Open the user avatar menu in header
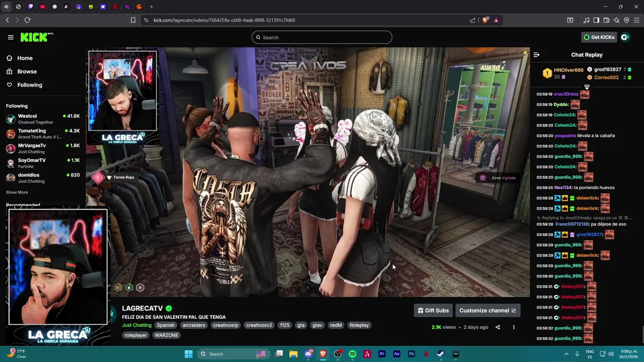 (625, 37)
